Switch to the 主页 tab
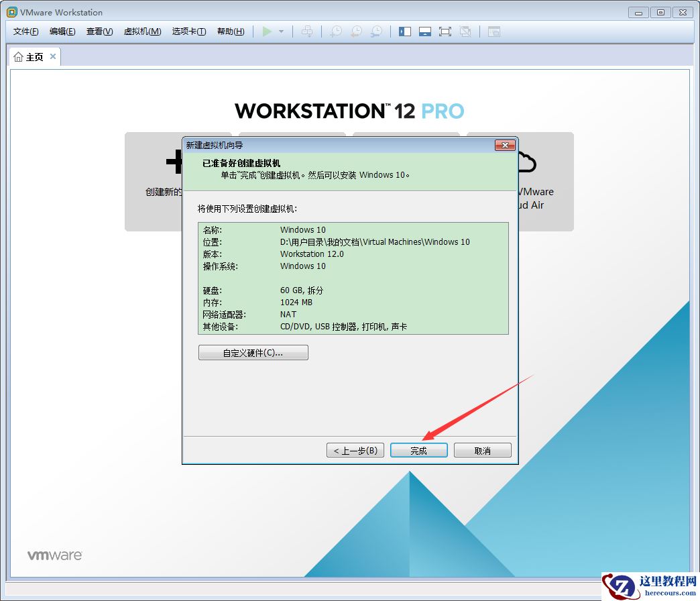Viewport: 700px width, 601px height. tap(32, 56)
